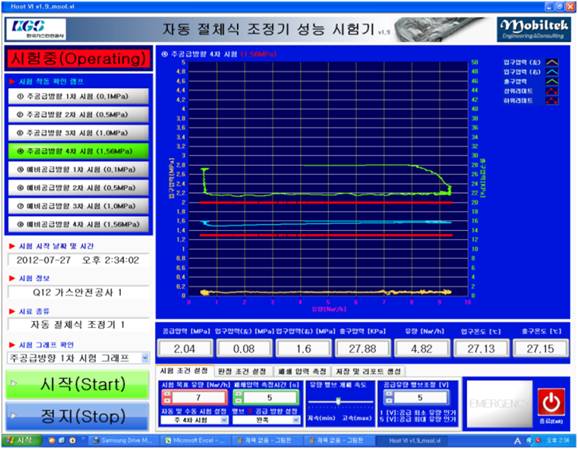Image resolution: width=578 pixels, height=449 pixels.
Task: Click the Mobiltek logo in the header
Action: [x=533, y=29]
